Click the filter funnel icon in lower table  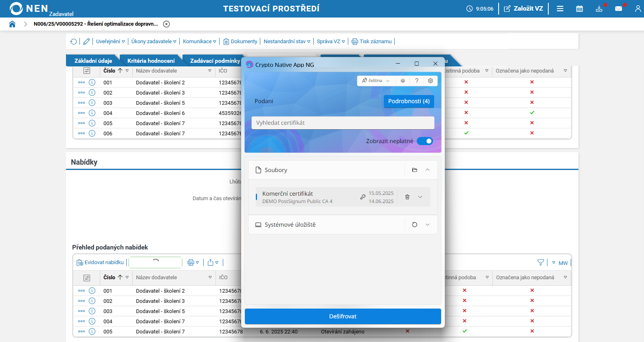[x=541, y=263]
